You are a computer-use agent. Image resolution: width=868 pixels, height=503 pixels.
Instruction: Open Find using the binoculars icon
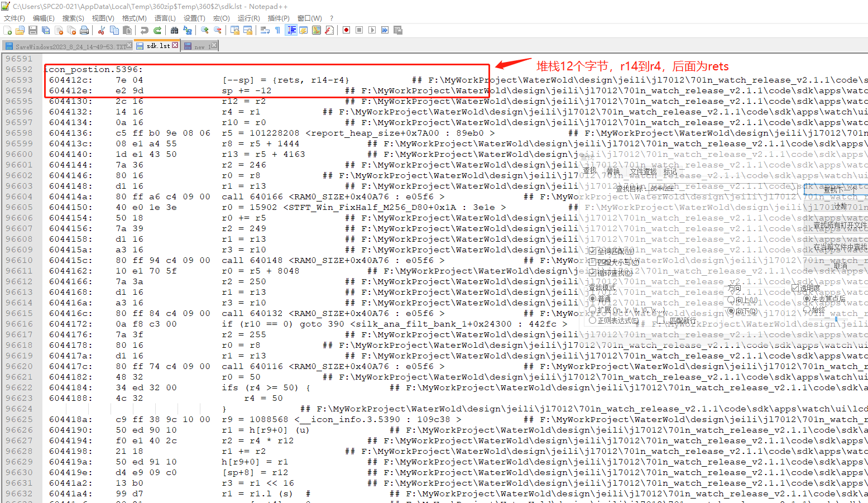[x=175, y=30]
